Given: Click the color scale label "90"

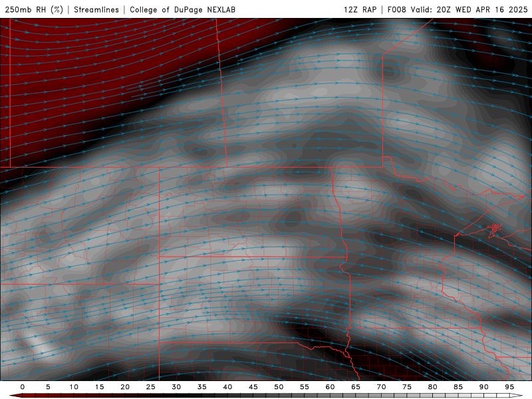Looking at the screenshot, I should tap(484, 387).
